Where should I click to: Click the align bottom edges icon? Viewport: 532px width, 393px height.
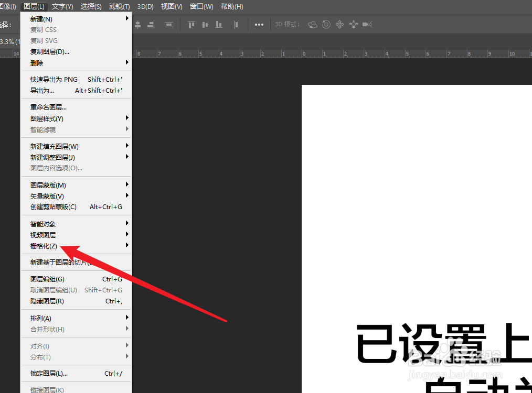click(219, 25)
